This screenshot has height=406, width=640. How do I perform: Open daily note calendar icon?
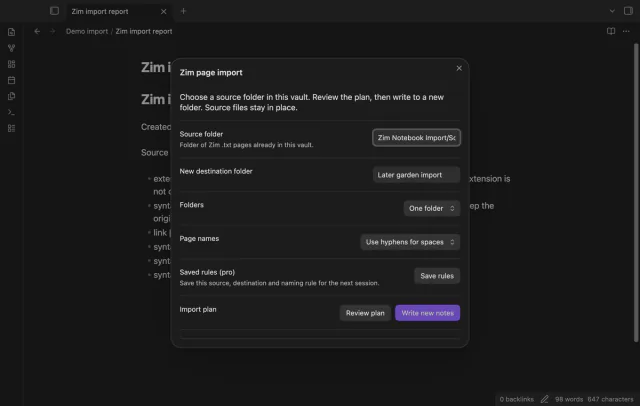(11, 80)
